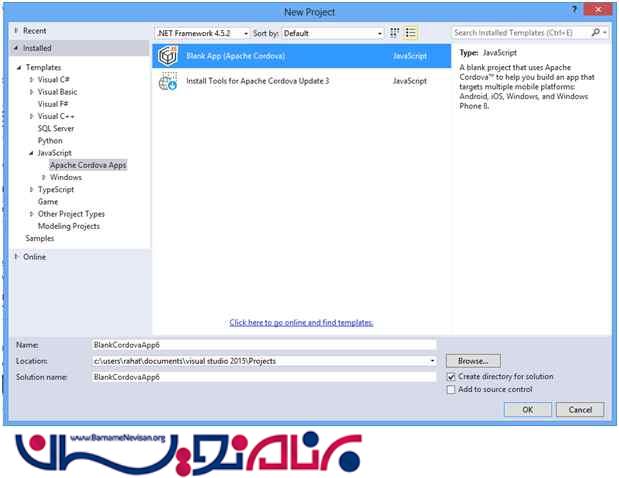Click the Browse... button
Screen dimensions: 619x478
click(x=473, y=361)
